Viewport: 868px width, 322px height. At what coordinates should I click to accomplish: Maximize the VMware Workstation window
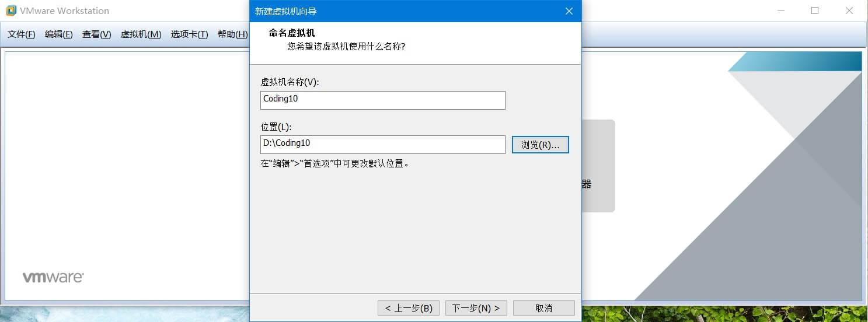click(815, 10)
